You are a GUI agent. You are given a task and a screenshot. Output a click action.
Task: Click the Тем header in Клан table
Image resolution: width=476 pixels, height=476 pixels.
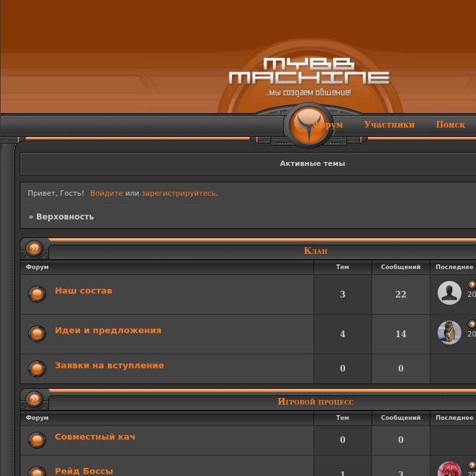[x=342, y=267]
